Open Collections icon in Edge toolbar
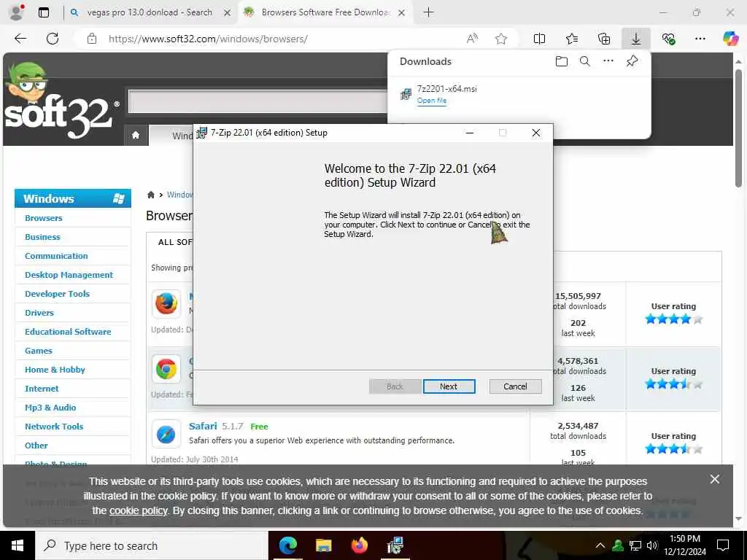The height and width of the screenshot is (560, 747). pos(603,39)
